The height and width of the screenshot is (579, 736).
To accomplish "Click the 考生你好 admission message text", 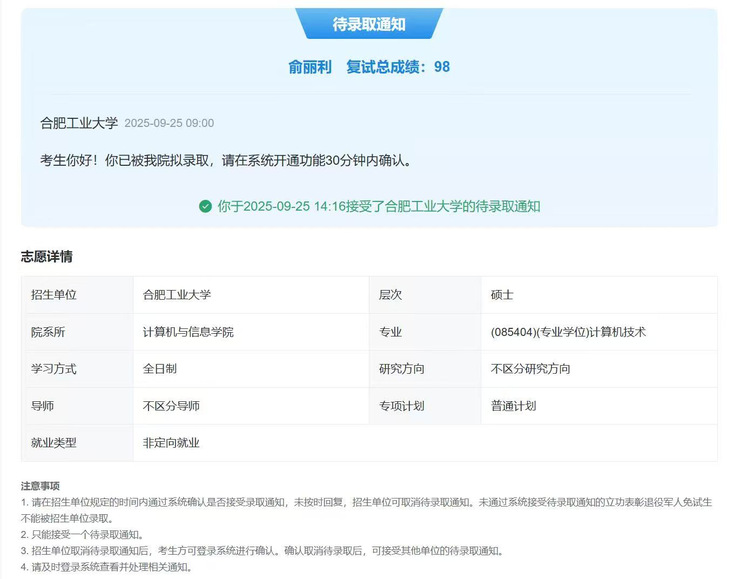I will [x=225, y=160].
